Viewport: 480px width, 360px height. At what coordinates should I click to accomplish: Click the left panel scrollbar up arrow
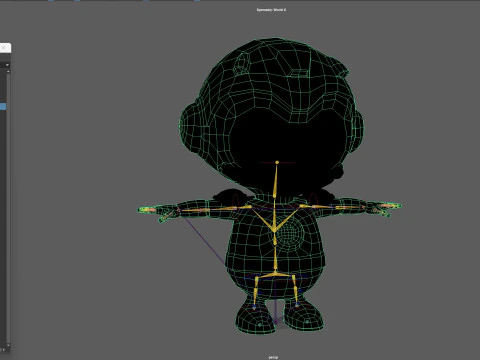(x=8, y=71)
